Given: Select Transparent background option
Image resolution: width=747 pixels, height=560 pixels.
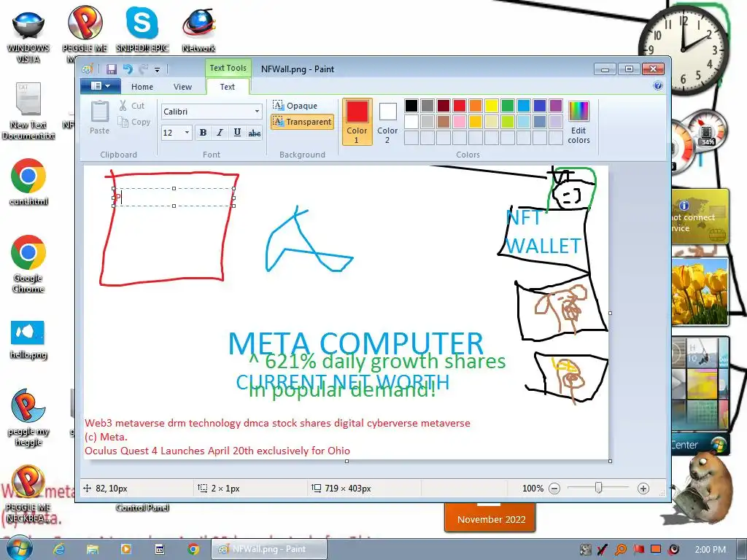Looking at the screenshot, I should pyautogui.click(x=302, y=122).
